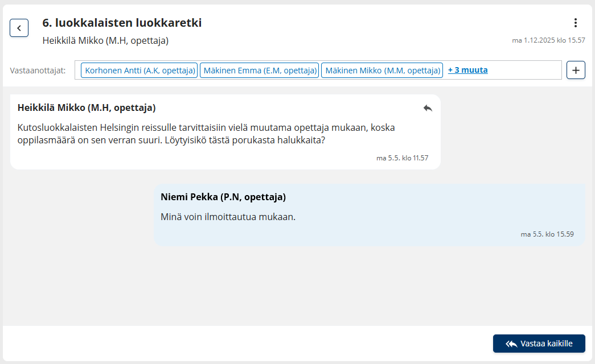Click the thread title "6. luokkalaisten luokkaretki"
The height and width of the screenshot is (364, 595).
(122, 23)
